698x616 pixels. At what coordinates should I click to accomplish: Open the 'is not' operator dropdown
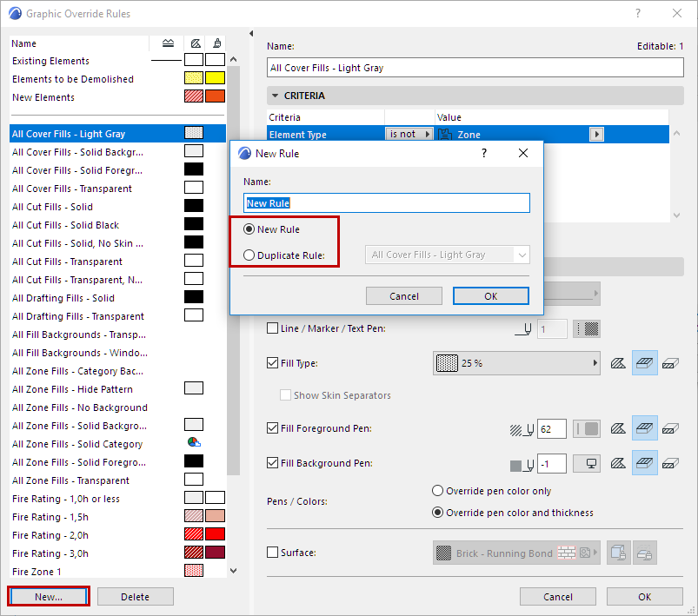pyautogui.click(x=409, y=134)
